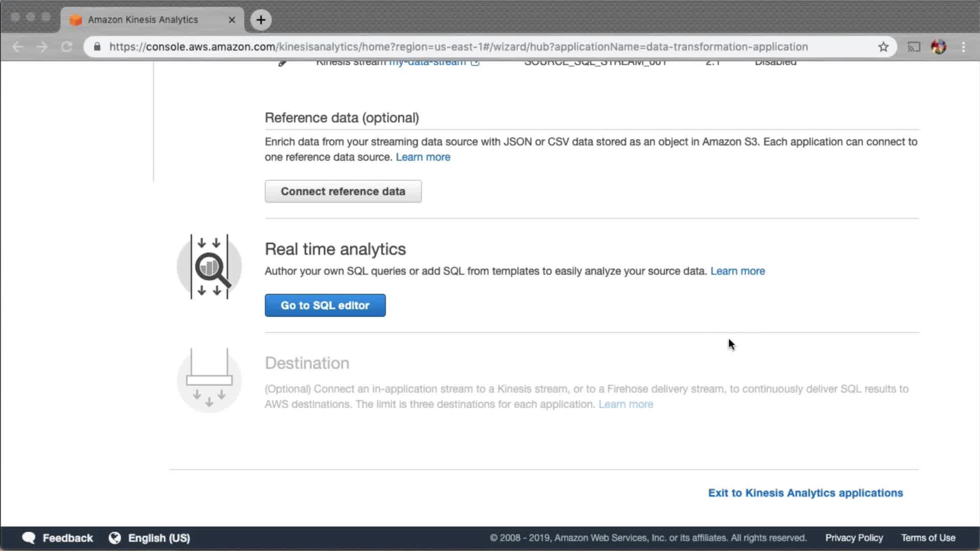Image resolution: width=980 pixels, height=551 pixels.
Task: Click the Feedback button in footer
Action: click(x=57, y=538)
